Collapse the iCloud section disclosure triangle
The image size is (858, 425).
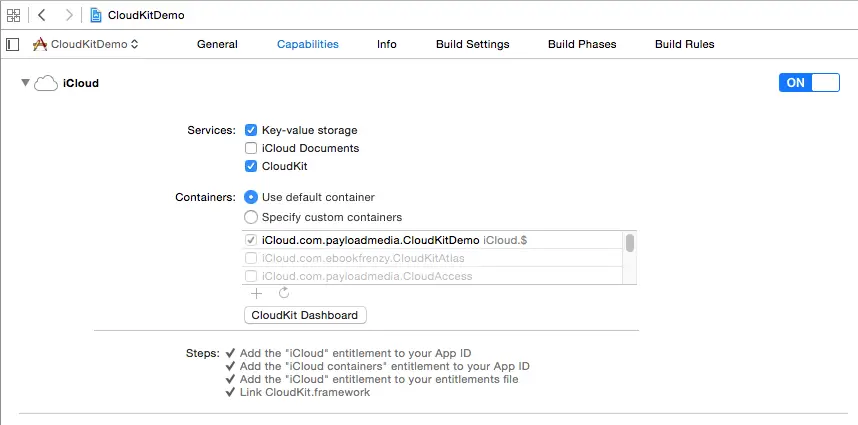coord(25,84)
